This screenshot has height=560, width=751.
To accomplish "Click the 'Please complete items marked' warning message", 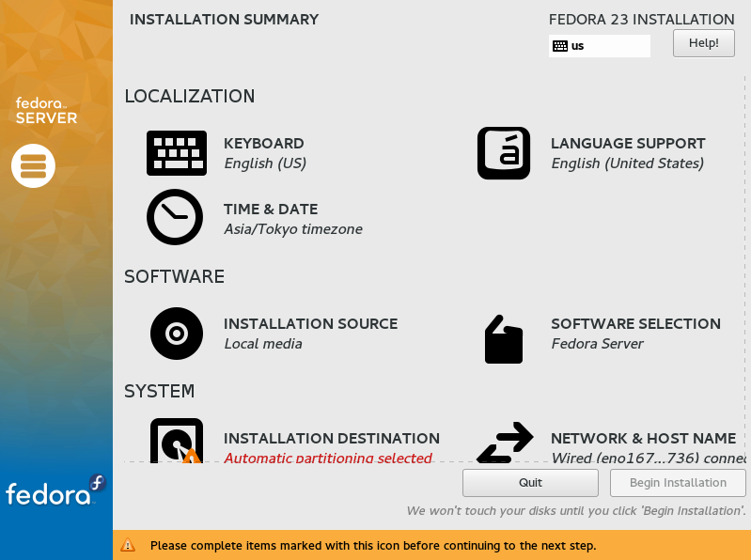I will pyautogui.click(x=373, y=546).
